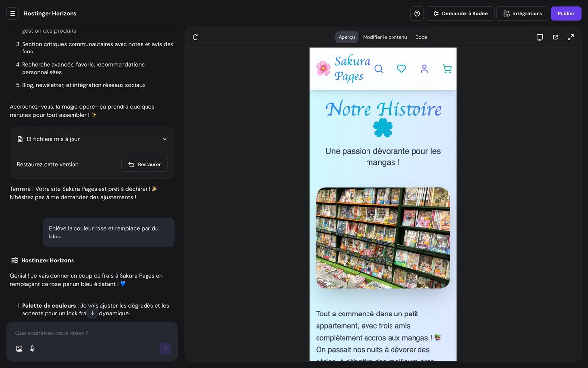
Task: Click the image upload icon
Action: (19, 349)
